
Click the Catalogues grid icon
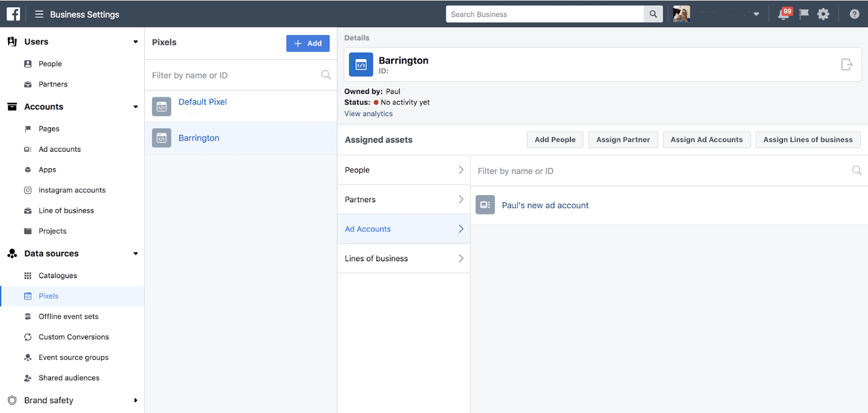(28, 276)
